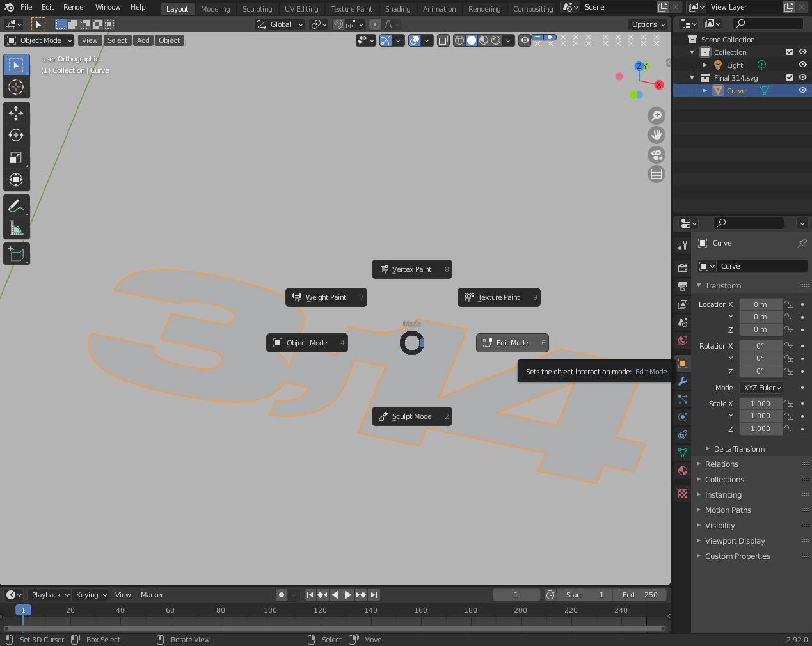Click the viewport zoom magnifier icon
The width and height of the screenshot is (812, 646).
point(657,116)
